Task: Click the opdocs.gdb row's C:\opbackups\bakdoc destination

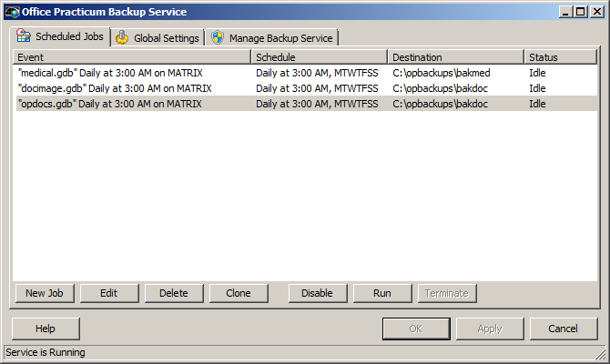Action: 440,104
